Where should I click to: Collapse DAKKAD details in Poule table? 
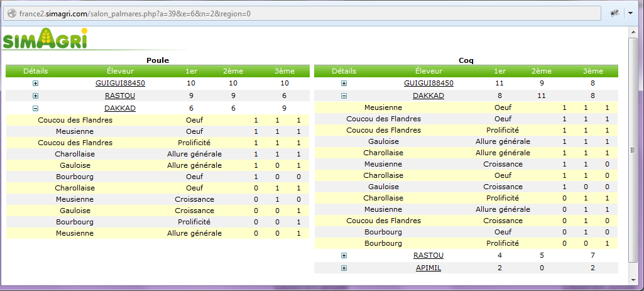click(x=35, y=108)
